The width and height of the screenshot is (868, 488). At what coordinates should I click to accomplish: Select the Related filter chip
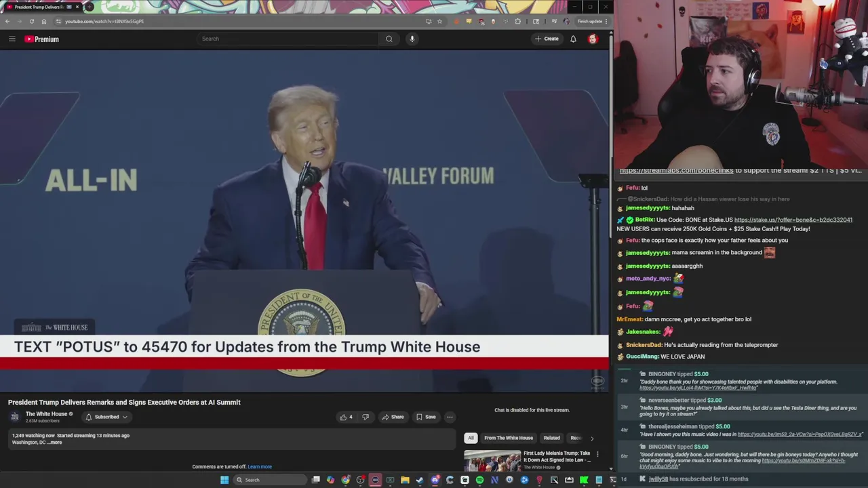coord(551,438)
